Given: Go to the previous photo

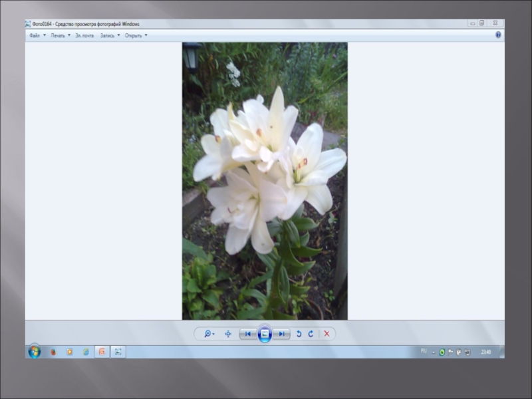Looking at the screenshot, I should point(247,334).
